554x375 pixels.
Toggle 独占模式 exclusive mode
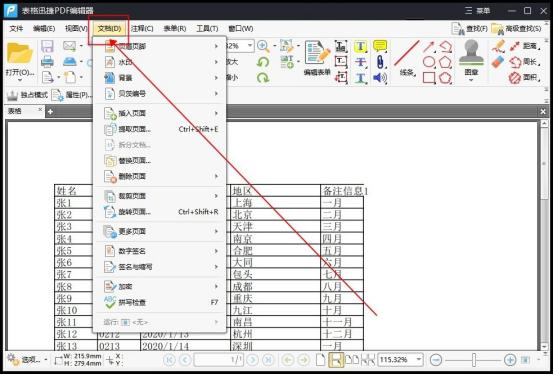coord(27,95)
